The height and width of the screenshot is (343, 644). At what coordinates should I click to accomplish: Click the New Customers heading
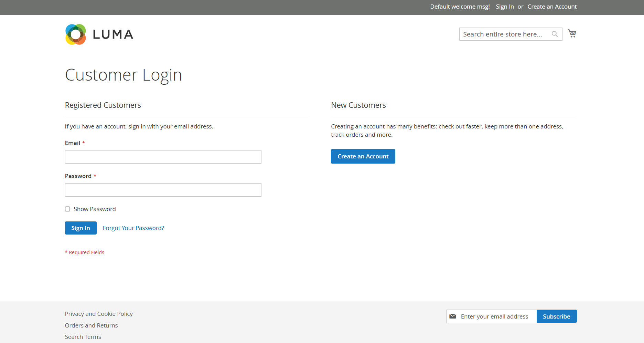pos(358,105)
